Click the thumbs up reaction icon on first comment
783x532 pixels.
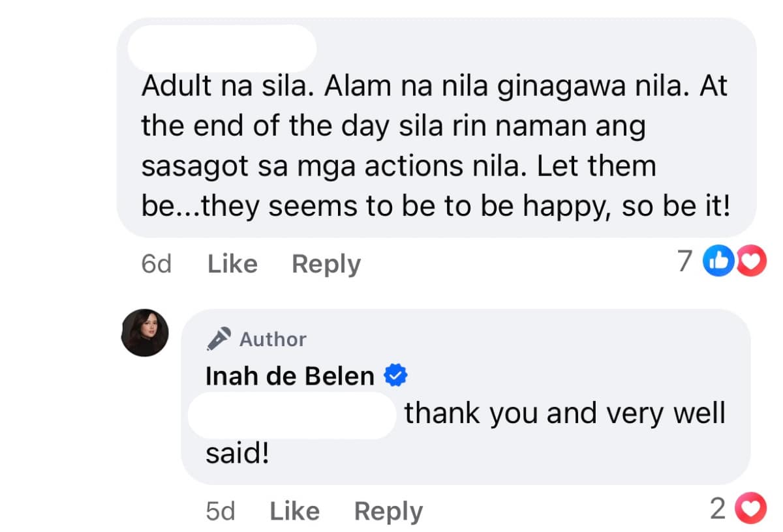point(718,259)
